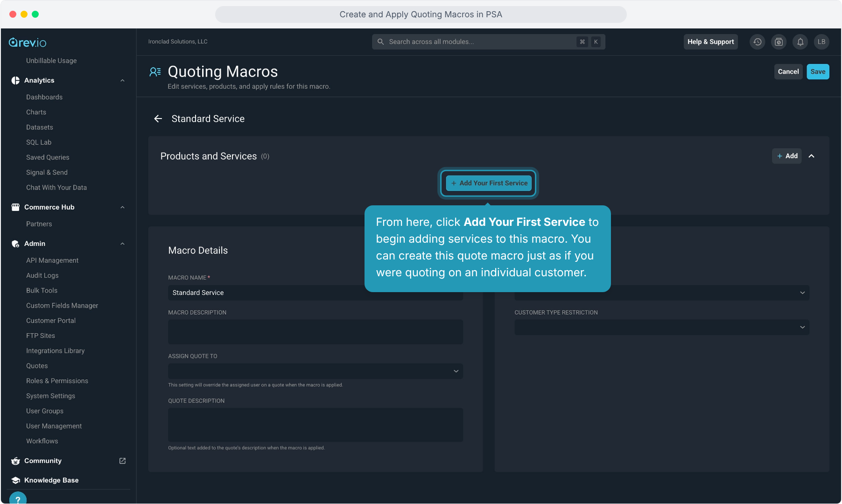Click the Community icon in sidebar

click(x=15, y=461)
